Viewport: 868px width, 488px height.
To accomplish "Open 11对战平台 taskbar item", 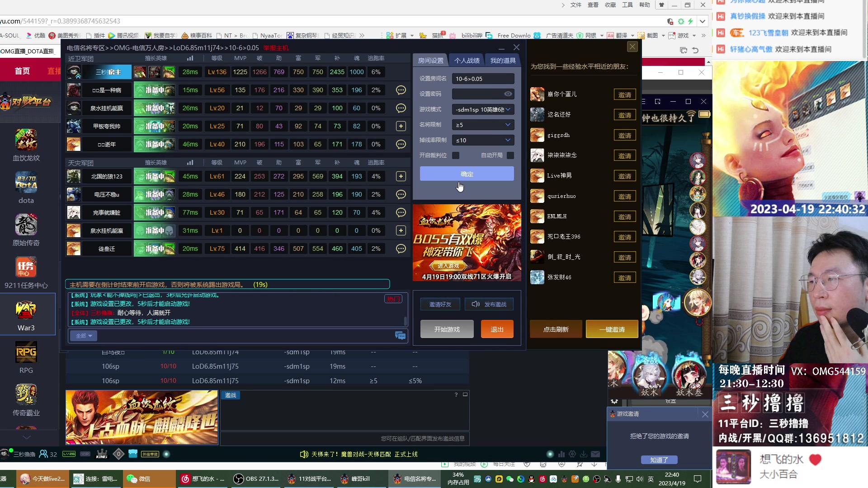I will (310, 479).
